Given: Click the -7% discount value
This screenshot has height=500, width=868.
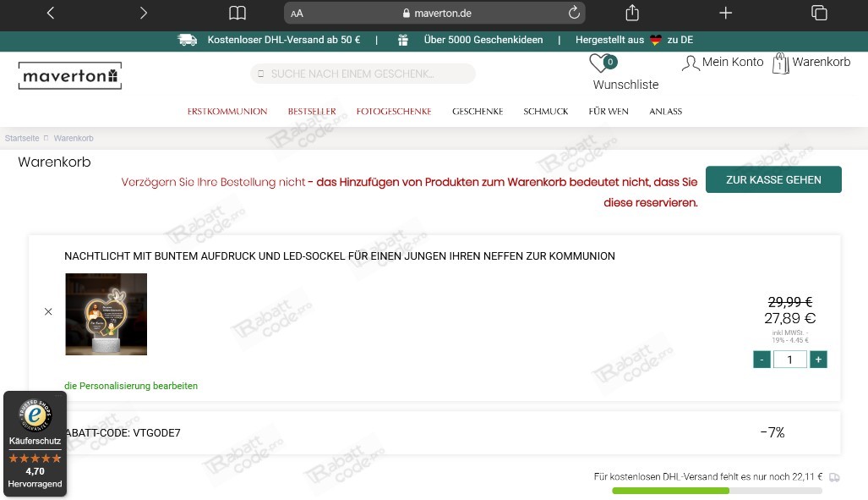Looking at the screenshot, I should 772,432.
